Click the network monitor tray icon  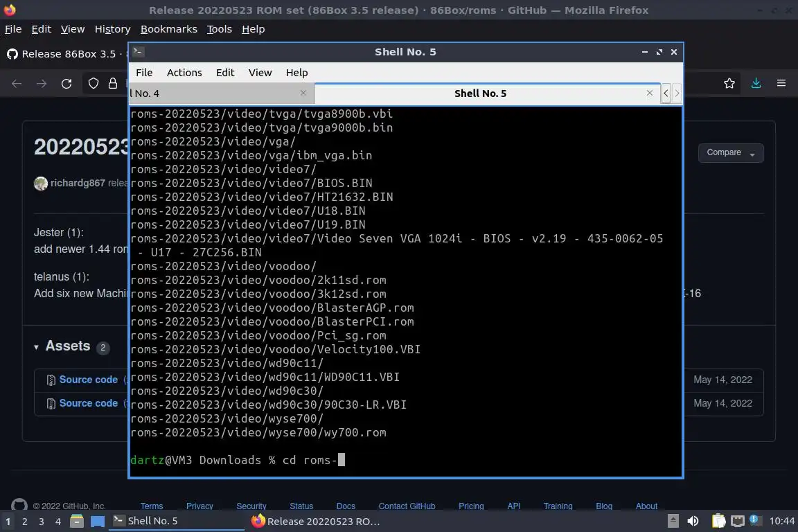click(738, 521)
